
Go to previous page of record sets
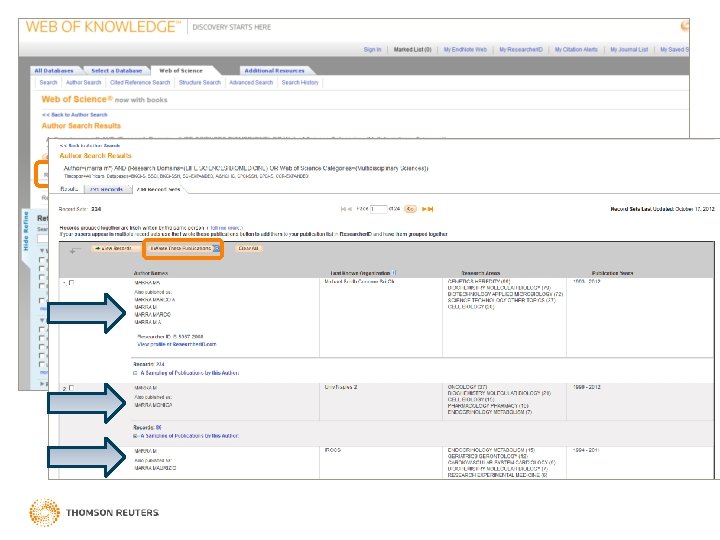pos(350,209)
